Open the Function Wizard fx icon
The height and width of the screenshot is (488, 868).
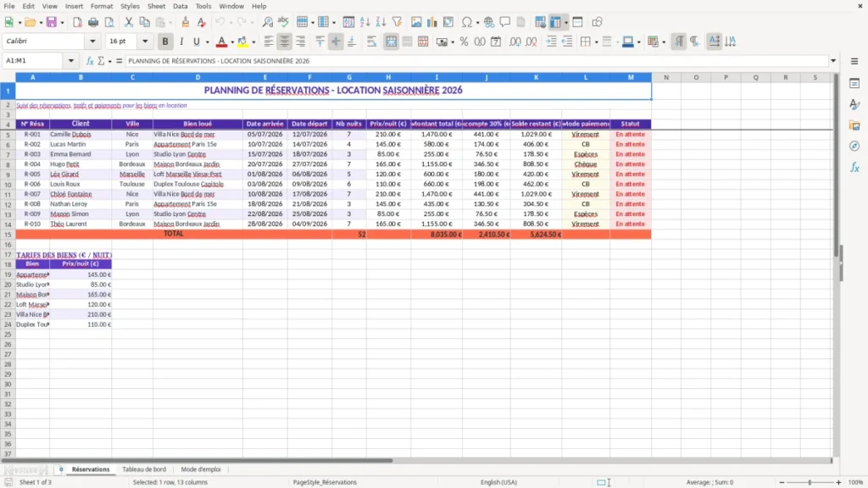[x=90, y=61]
